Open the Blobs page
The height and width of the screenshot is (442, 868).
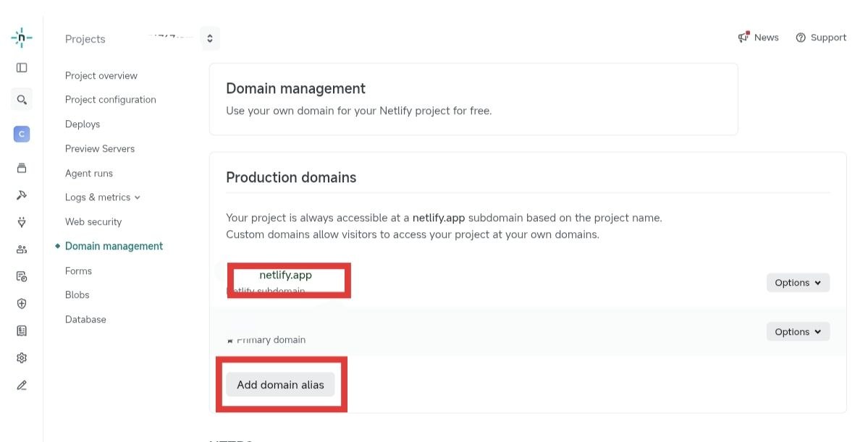[x=77, y=295]
